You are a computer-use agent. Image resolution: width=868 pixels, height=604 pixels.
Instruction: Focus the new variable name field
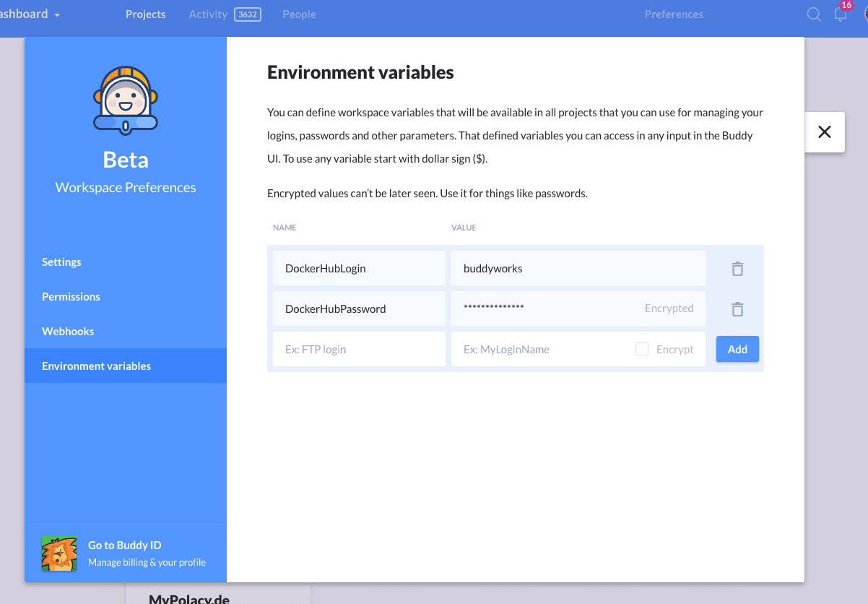[359, 350]
